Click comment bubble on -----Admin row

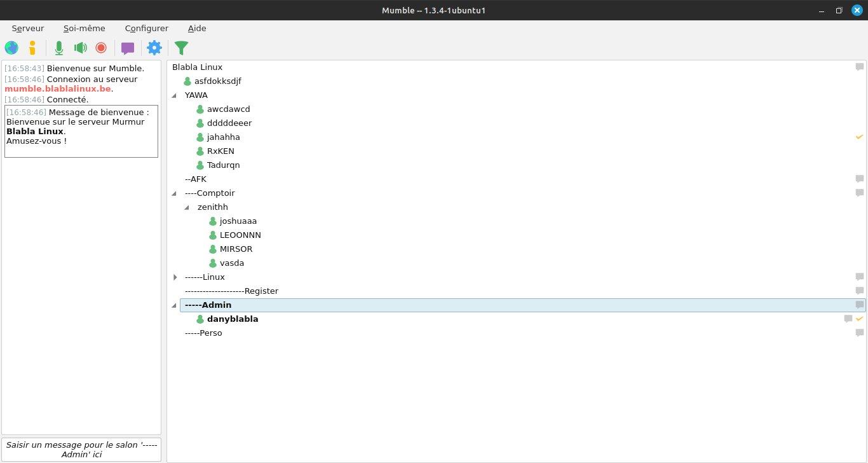(x=859, y=305)
